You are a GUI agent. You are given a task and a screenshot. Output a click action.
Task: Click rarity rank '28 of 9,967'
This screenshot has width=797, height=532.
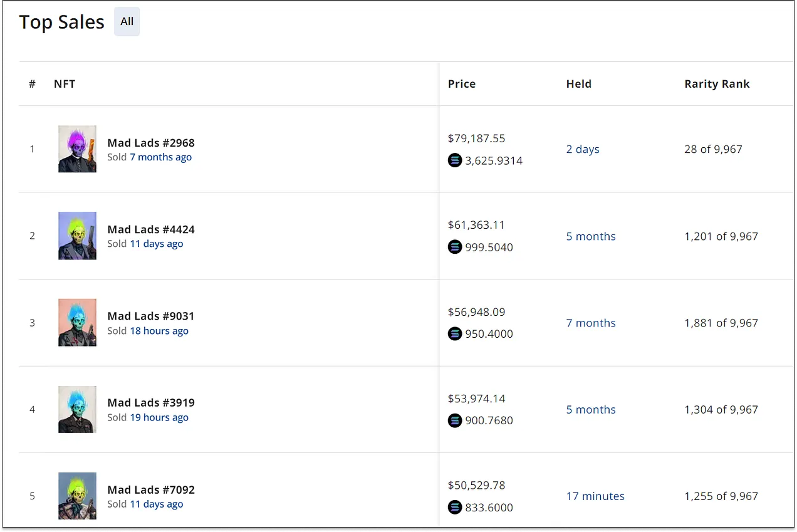click(713, 149)
